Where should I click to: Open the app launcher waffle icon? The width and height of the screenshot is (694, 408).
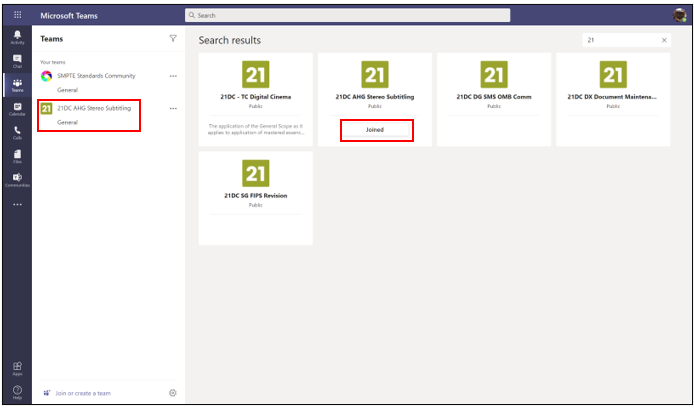[x=17, y=15]
